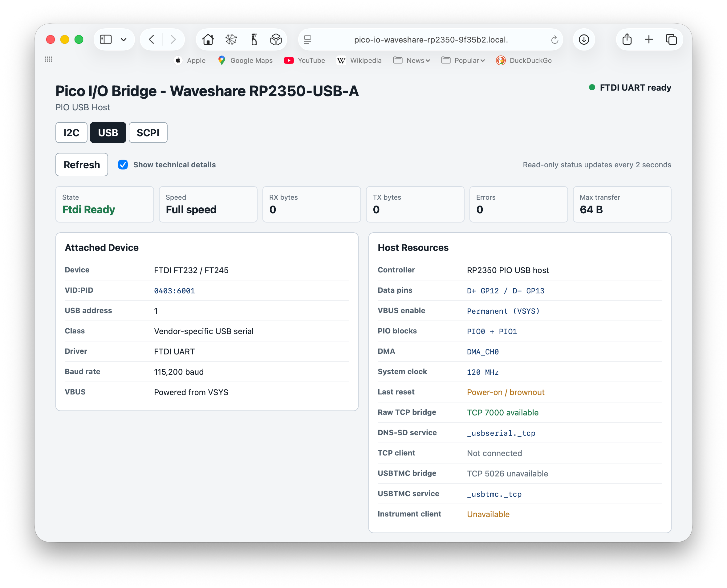Click TCP 7000 available text
The height and width of the screenshot is (588, 727).
502,413
